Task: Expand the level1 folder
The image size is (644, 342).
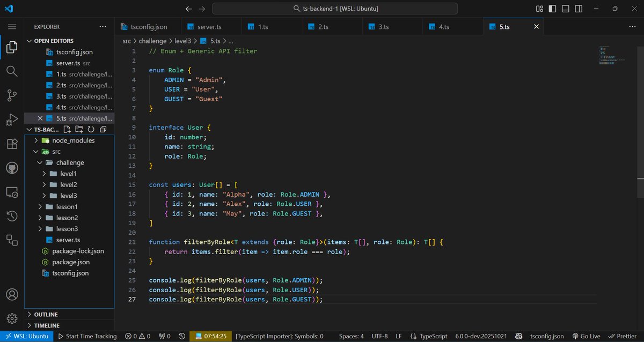Action: pos(69,174)
